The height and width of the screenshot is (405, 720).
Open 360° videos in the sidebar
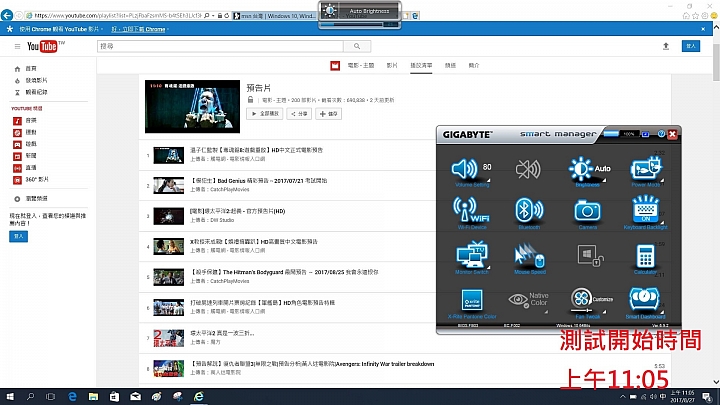31,180
